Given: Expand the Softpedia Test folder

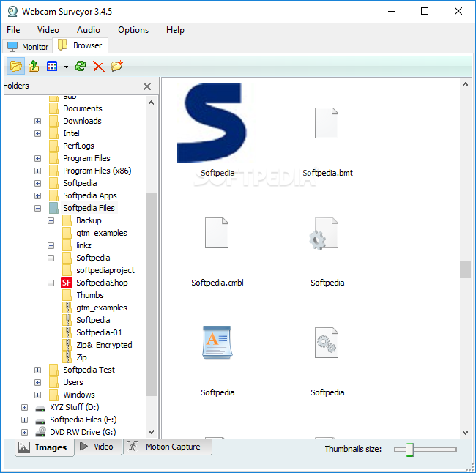Looking at the screenshot, I should (x=37, y=370).
